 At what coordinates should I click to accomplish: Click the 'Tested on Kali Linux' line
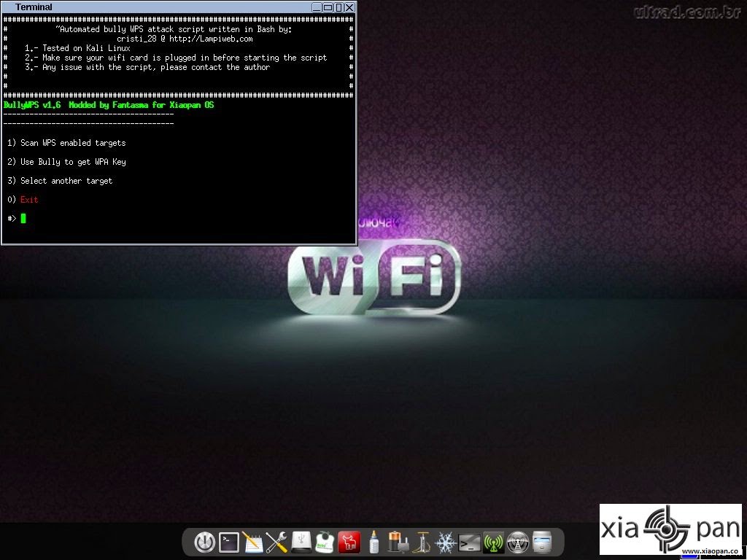(77, 48)
